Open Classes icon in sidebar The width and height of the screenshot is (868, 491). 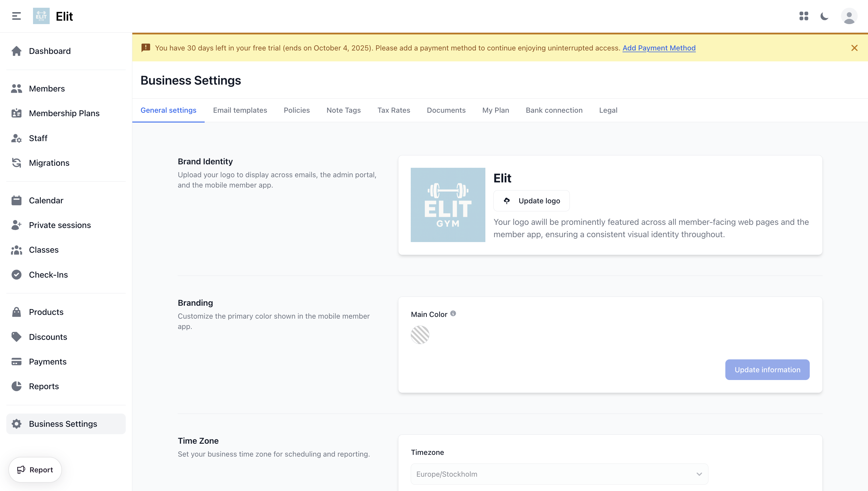(x=16, y=250)
